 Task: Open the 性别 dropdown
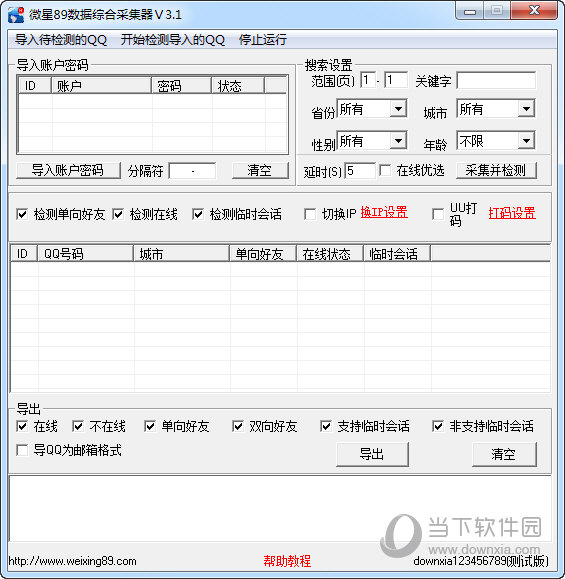[372, 140]
